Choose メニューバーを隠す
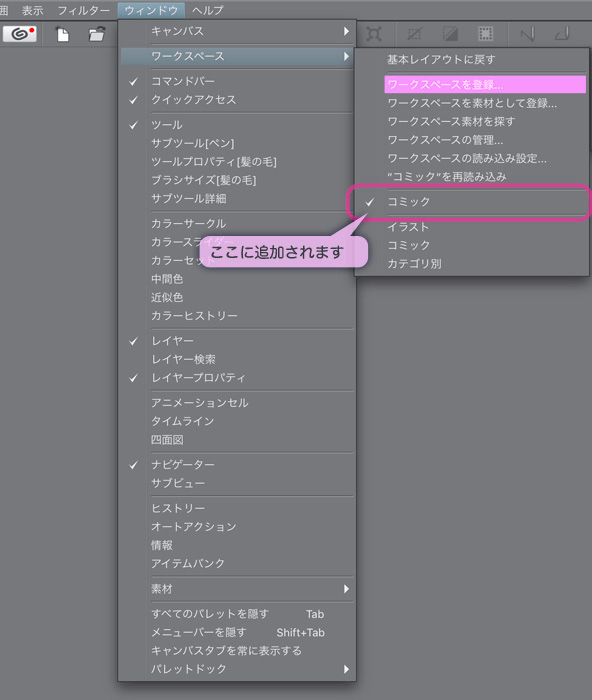 238,633
